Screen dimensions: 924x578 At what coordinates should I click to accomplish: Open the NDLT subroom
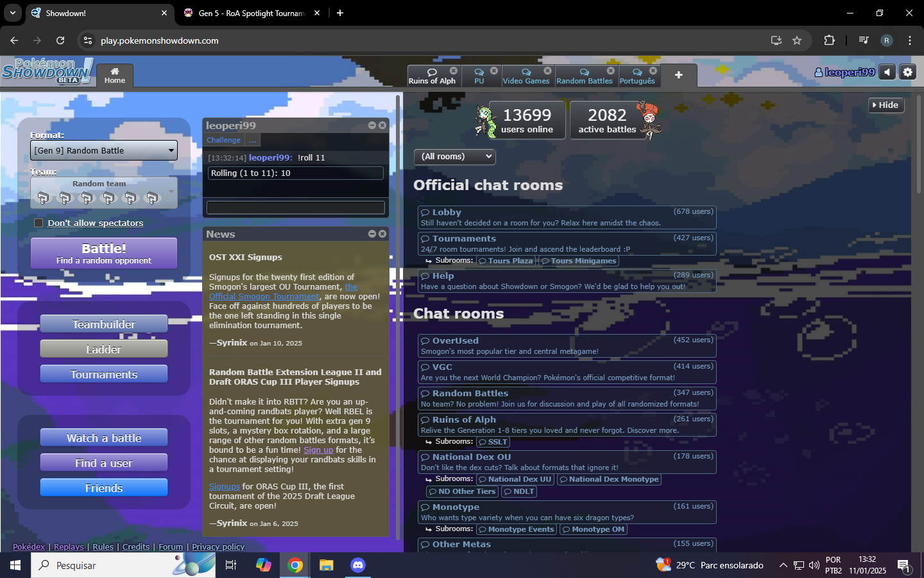click(x=519, y=491)
